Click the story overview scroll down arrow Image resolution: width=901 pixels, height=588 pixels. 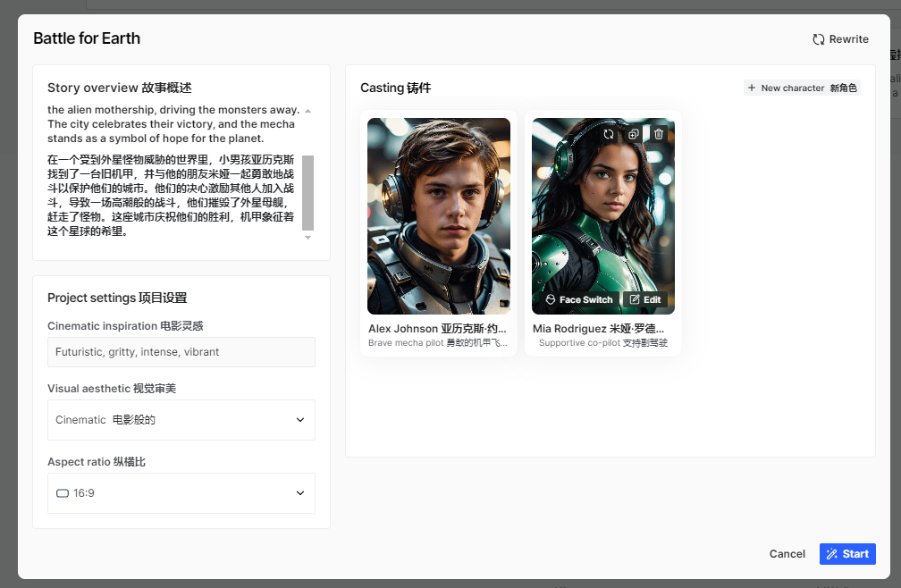click(x=308, y=237)
